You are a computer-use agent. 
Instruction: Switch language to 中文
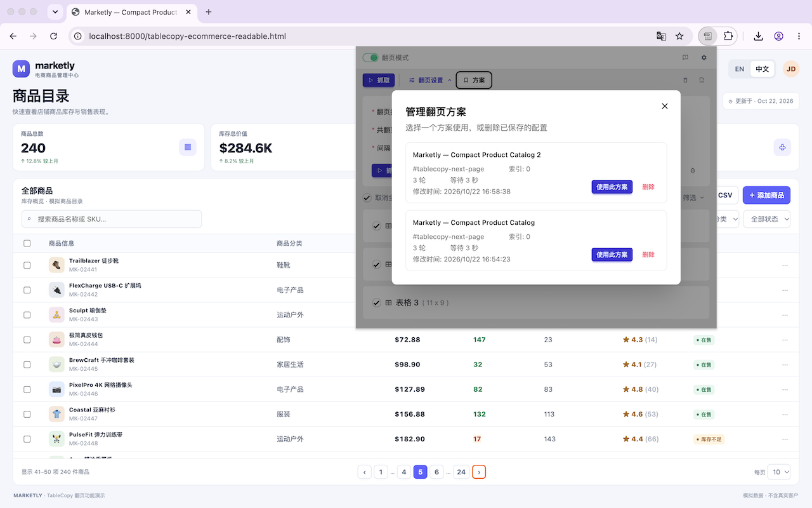(x=762, y=69)
